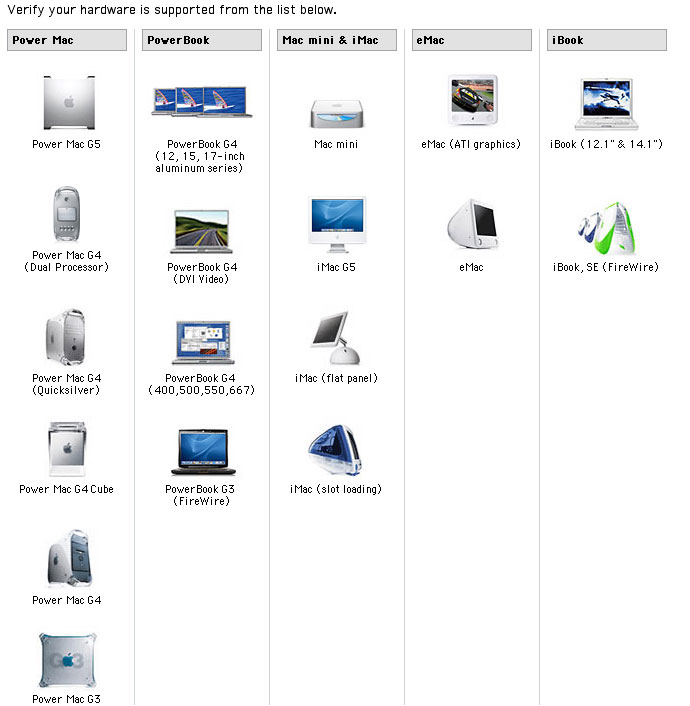
Task: Choose the Power Mac G4 Cube image
Action: 67,449
